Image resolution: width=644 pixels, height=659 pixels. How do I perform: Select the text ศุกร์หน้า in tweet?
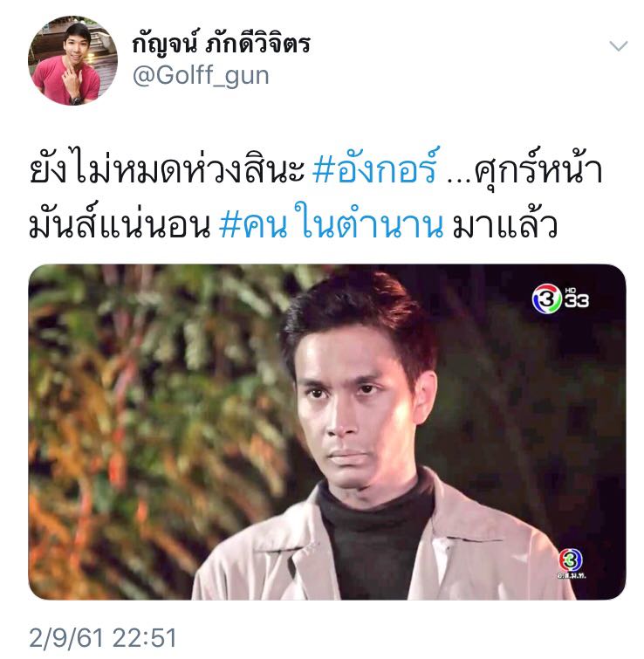[x=538, y=169]
